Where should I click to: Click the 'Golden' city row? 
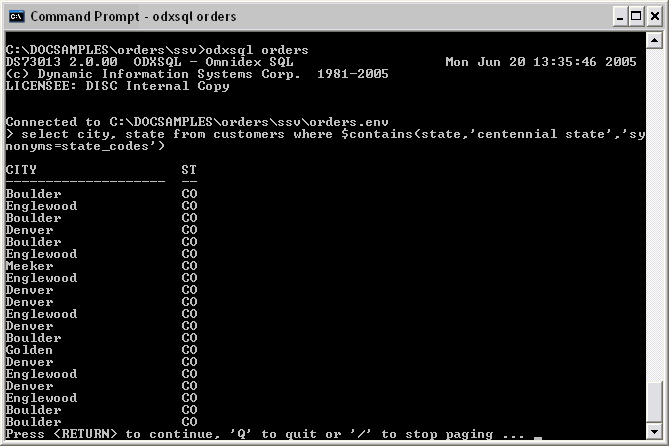coord(29,350)
